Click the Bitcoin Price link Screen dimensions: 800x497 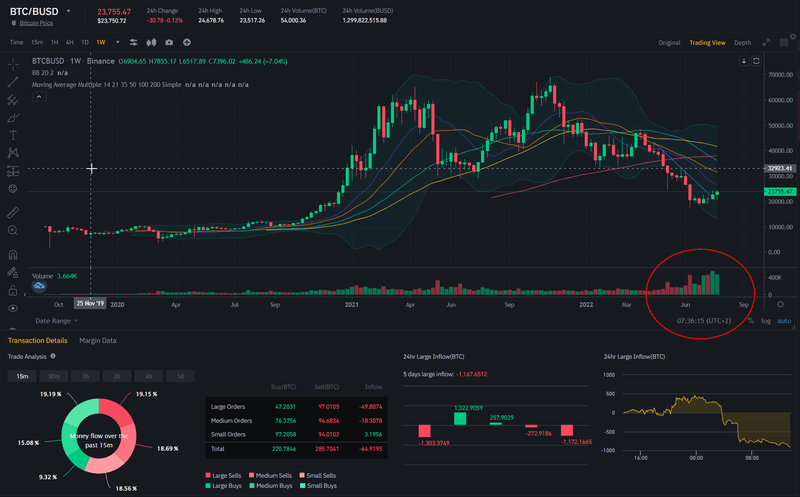coord(37,21)
